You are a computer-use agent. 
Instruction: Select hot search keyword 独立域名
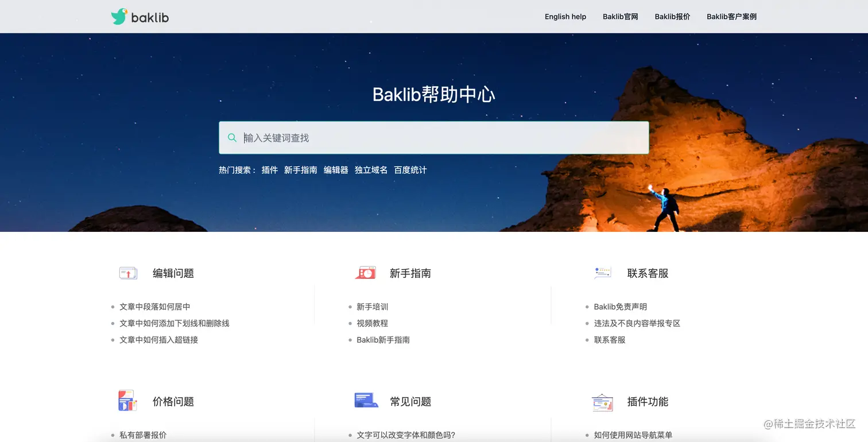click(371, 170)
